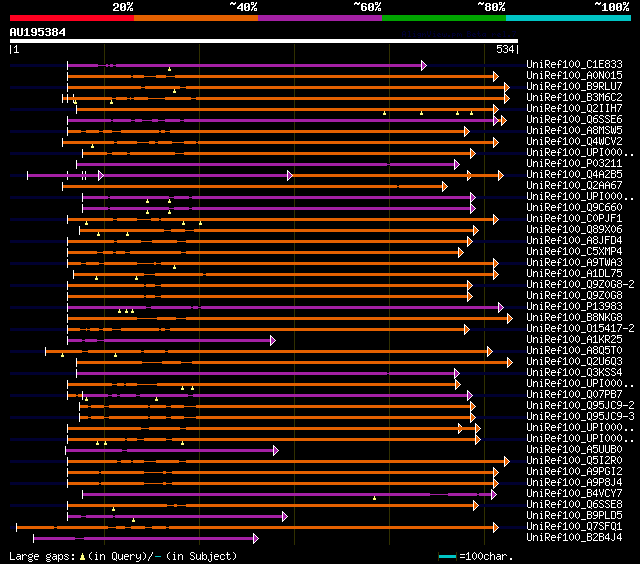640x564 pixels.
Task: Open hit UniRef100_Q2IIH7
Action: pyautogui.click(x=574, y=108)
